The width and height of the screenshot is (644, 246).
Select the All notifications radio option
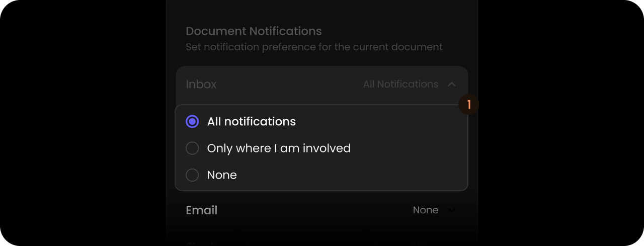[192, 122]
